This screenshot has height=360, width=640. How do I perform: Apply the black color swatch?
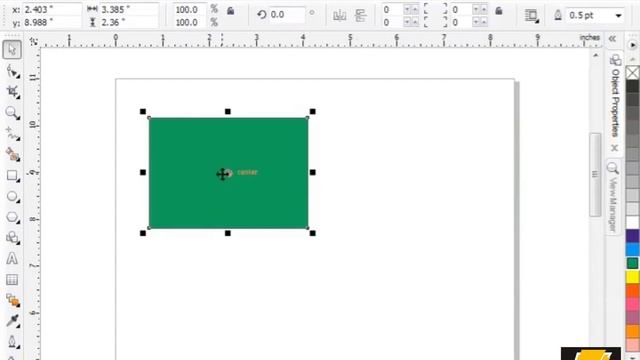(x=633, y=86)
